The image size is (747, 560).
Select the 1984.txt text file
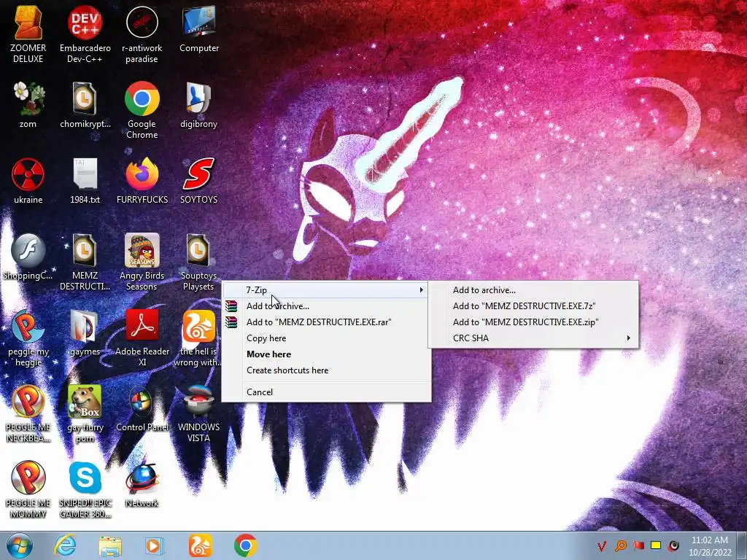pyautogui.click(x=85, y=181)
